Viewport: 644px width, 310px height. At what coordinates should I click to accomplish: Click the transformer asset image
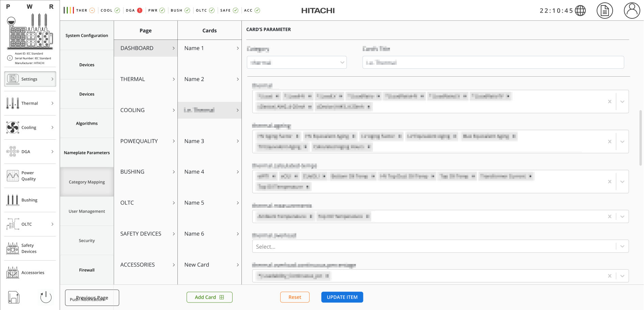point(30,31)
